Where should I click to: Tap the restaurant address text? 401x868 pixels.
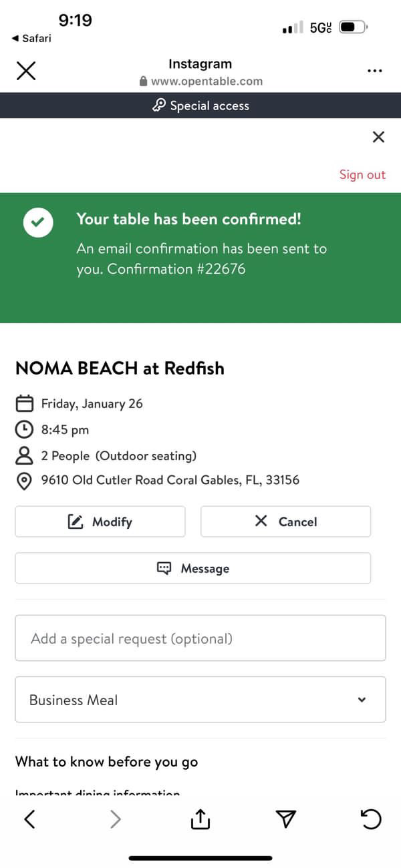point(170,480)
